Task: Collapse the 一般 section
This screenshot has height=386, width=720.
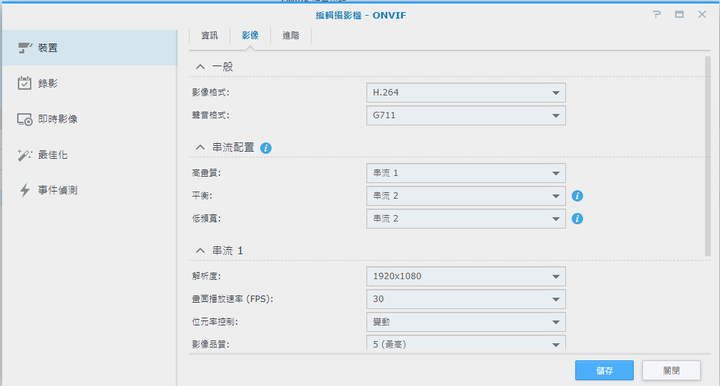Action: coord(200,67)
